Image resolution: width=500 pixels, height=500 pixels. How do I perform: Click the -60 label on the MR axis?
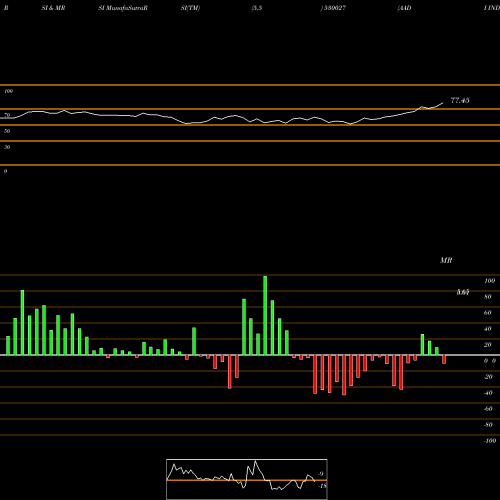pos(488,409)
